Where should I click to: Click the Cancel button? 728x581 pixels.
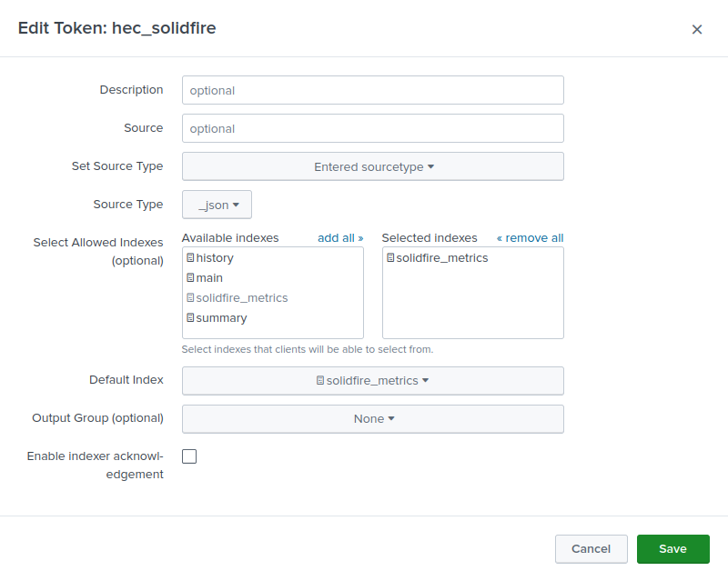[x=591, y=548]
